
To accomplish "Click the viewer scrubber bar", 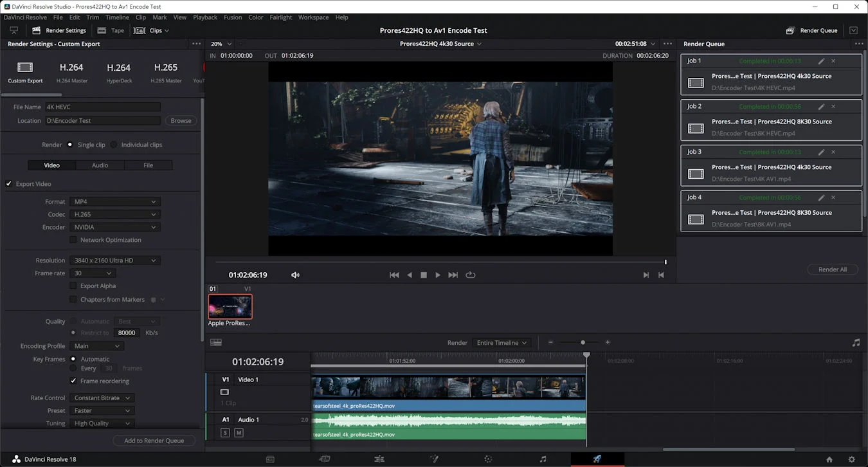I will pos(440,262).
